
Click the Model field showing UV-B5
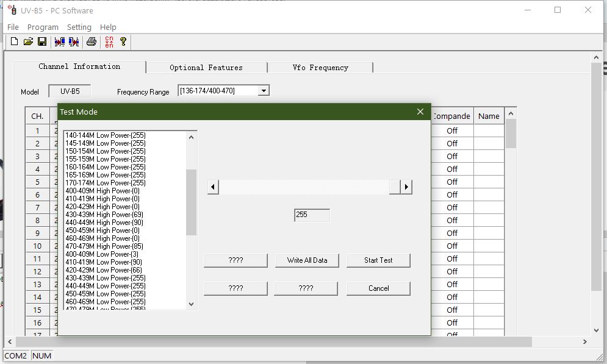pyautogui.click(x=70, y=91)
